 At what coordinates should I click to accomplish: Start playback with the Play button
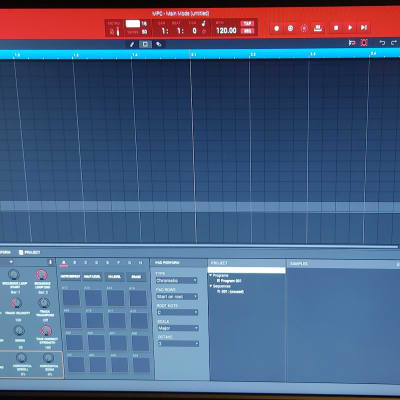coord(350,28)
